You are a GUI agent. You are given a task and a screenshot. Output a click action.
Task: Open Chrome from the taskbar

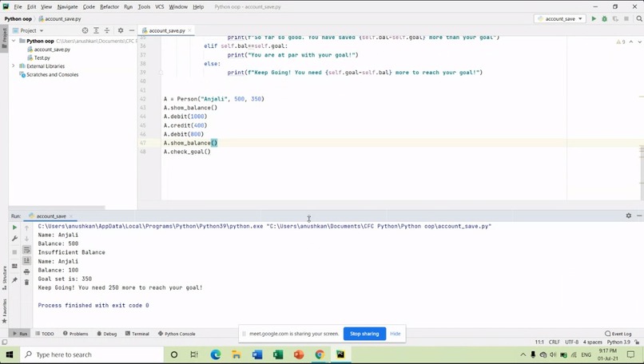point(320,354)
